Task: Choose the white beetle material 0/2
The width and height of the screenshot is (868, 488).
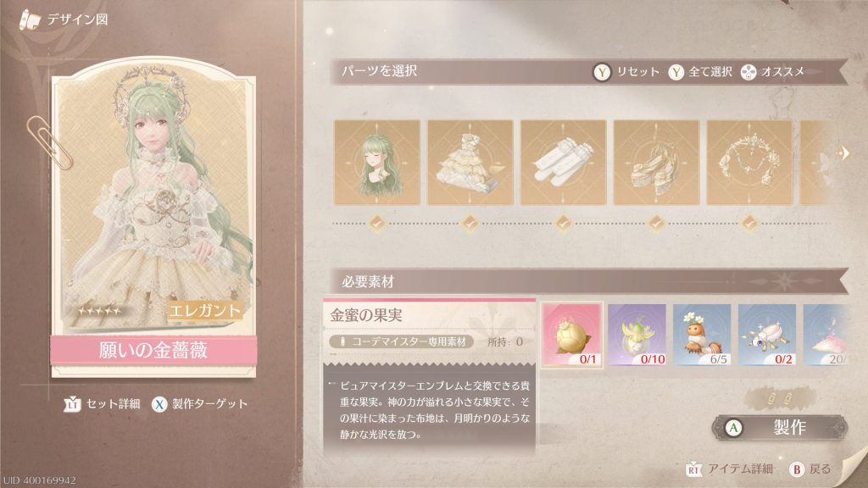Action: (x=767, y=334)
